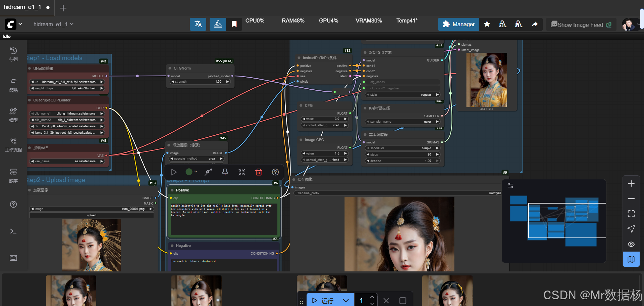
Task: Open the hidream_e1_1 workflow name dropdown
Action: (53, 24)
